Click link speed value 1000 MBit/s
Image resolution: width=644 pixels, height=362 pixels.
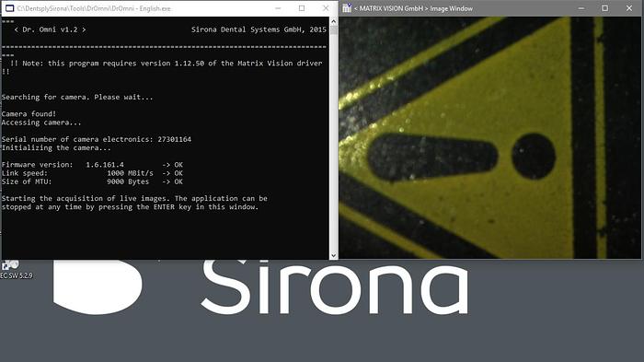point(131,173)
